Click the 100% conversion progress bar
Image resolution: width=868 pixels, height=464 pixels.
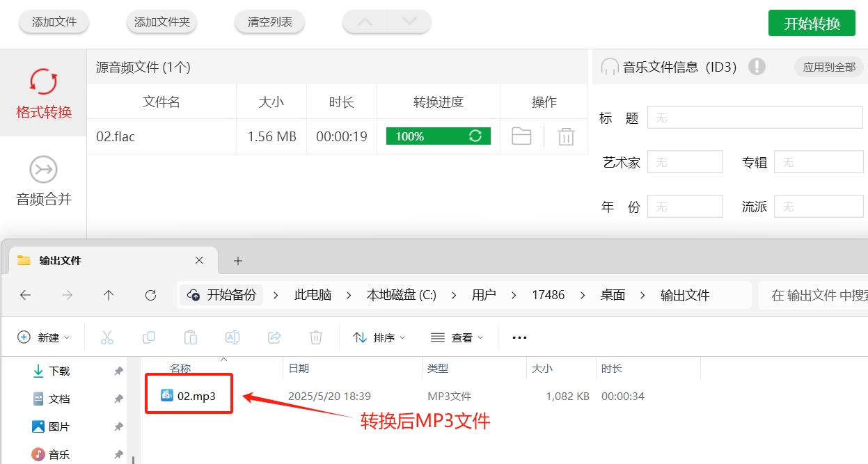pos(438,136)
